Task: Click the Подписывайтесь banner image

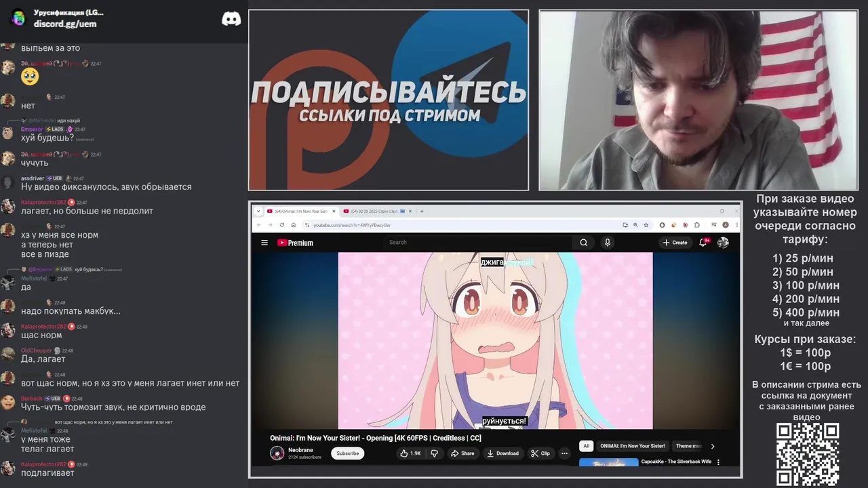Action: click(389, 100)
